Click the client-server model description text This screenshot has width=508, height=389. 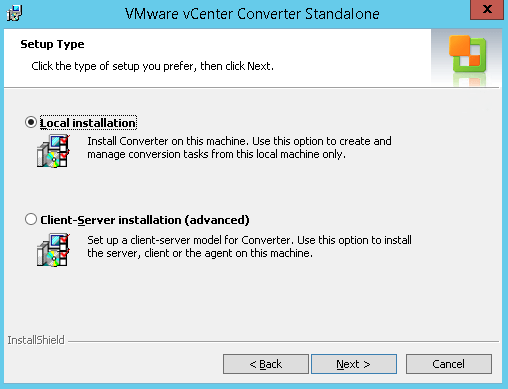[x=249, y=247]
